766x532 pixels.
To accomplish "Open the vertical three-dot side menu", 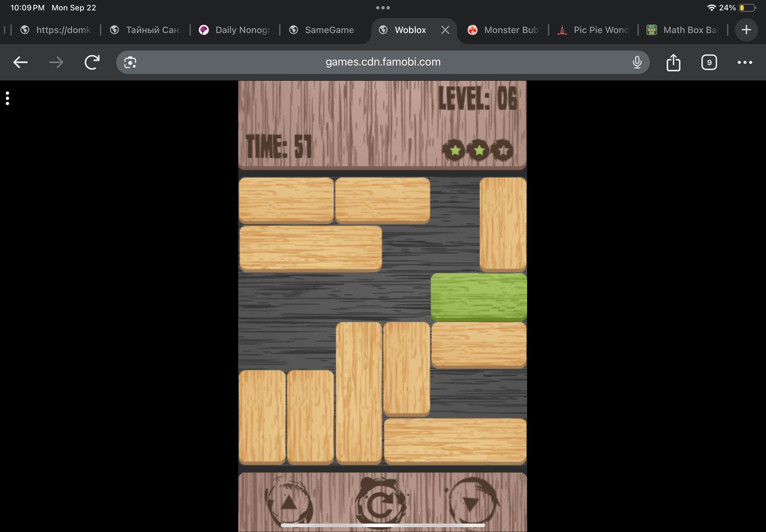I will [7, 98].
